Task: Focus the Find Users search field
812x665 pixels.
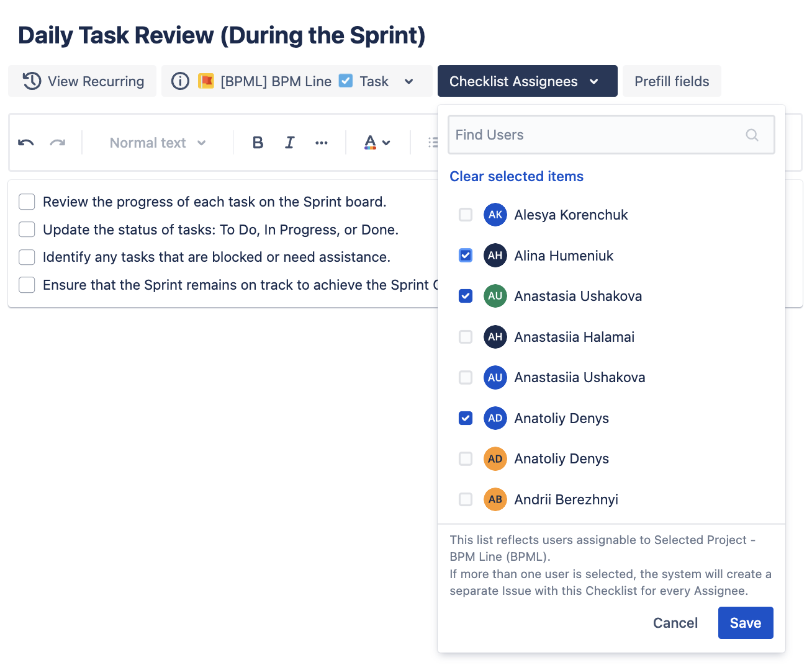Action: [596, 135]
